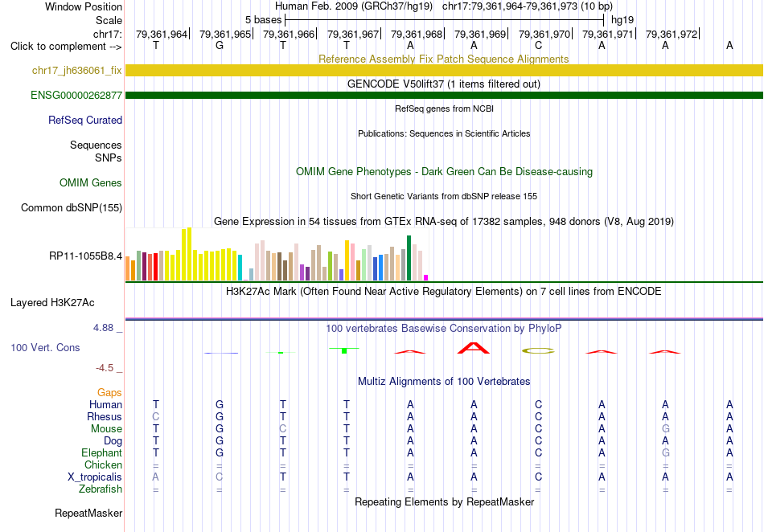Click the dark green GTEx expression bar
Viewport: 764px width, 532px height.
click(x=409, y=258)
